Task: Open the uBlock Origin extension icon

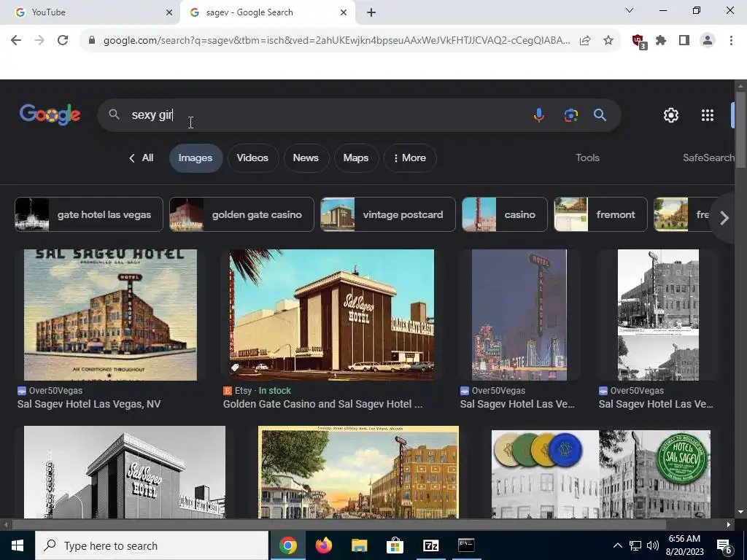Action: (639, 42)
